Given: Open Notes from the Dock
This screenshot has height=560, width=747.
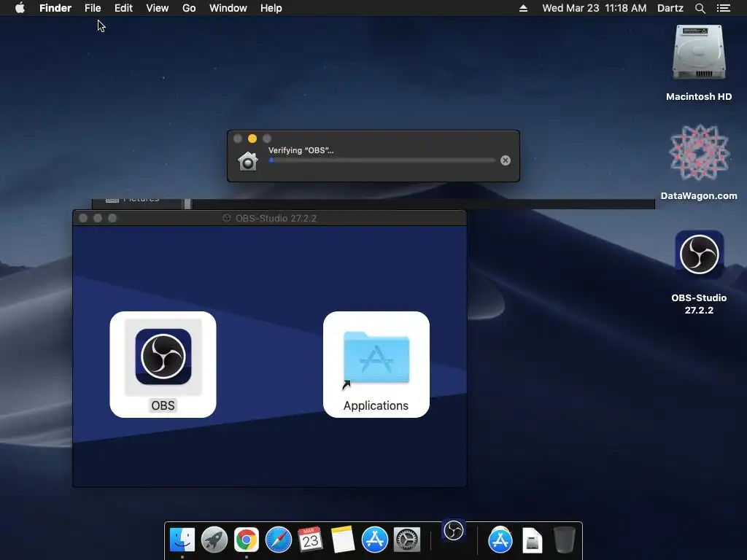Looking at the screenshot, I should pos(343,540).
